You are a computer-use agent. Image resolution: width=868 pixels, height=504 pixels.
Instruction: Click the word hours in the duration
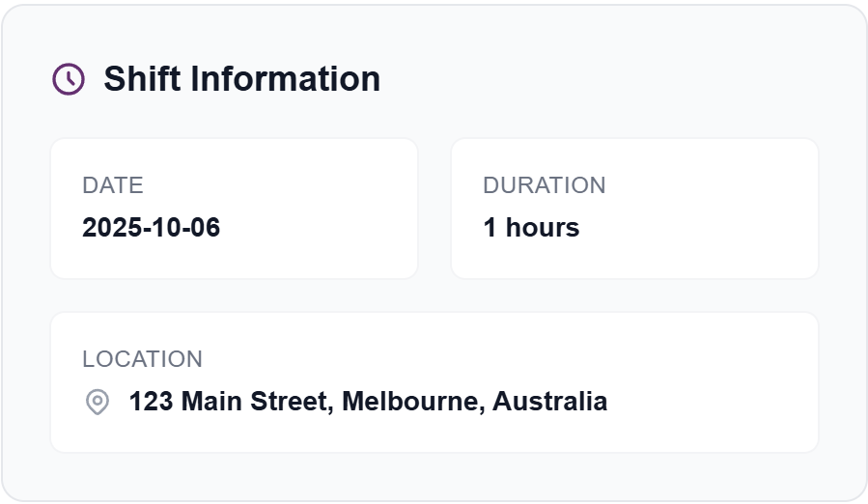[543, 228]
